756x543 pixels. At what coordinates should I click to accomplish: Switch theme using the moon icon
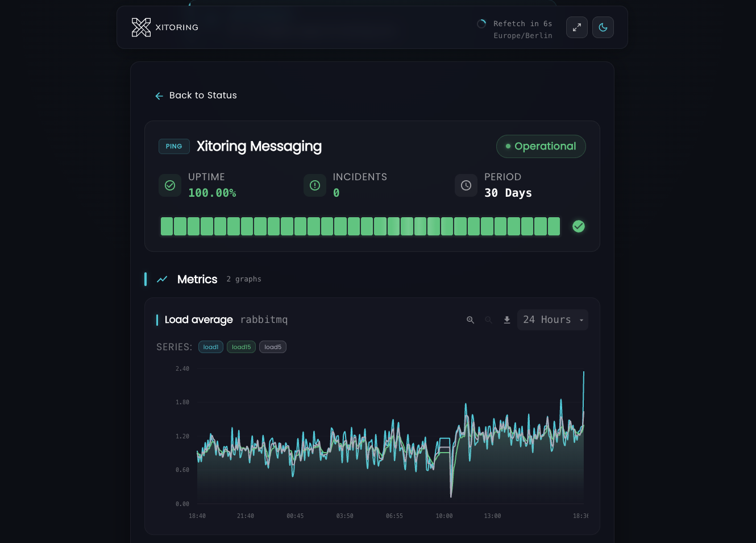603,27
